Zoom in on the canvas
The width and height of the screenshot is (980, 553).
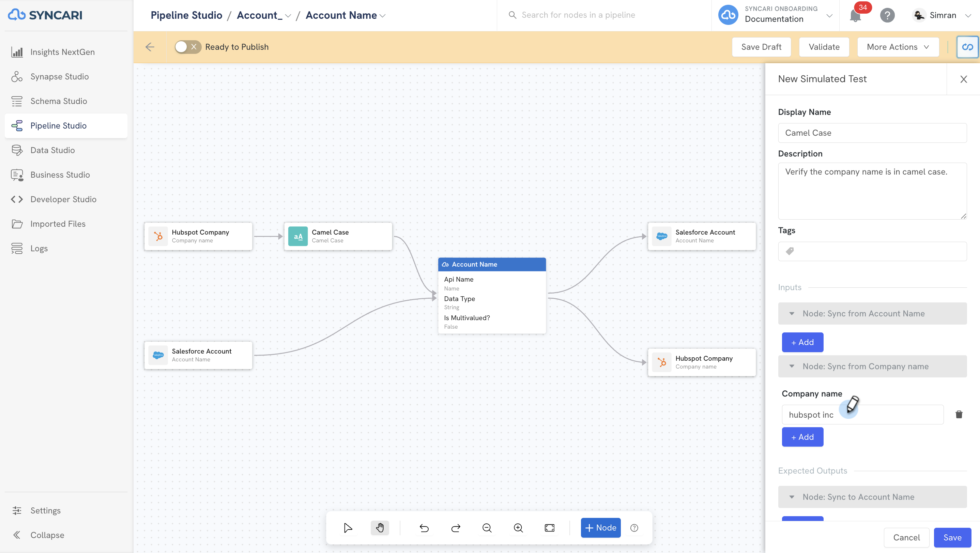[x=519, y=528]
